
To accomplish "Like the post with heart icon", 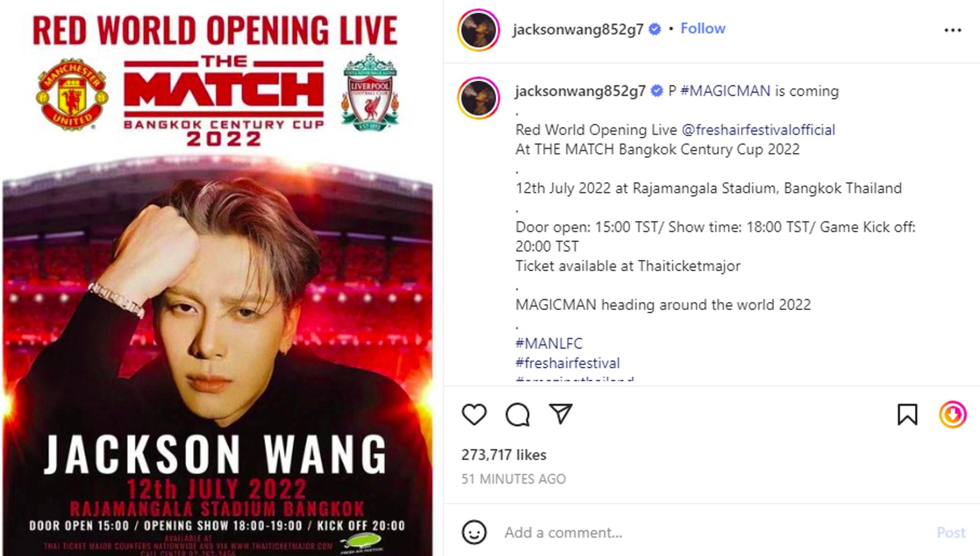I will [474, 414].
